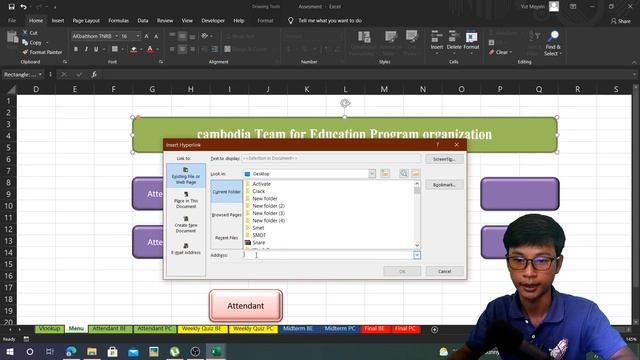Click the Cut icon in Clipboard group
Viewport: 640px width, 360px height.
tap(25, 33)
